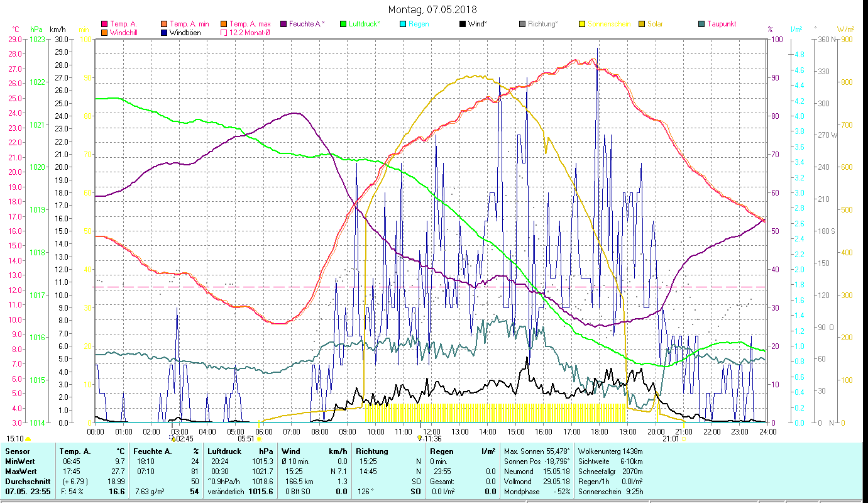Click the Temp. A. legend color box

click(x=104, y=24)
